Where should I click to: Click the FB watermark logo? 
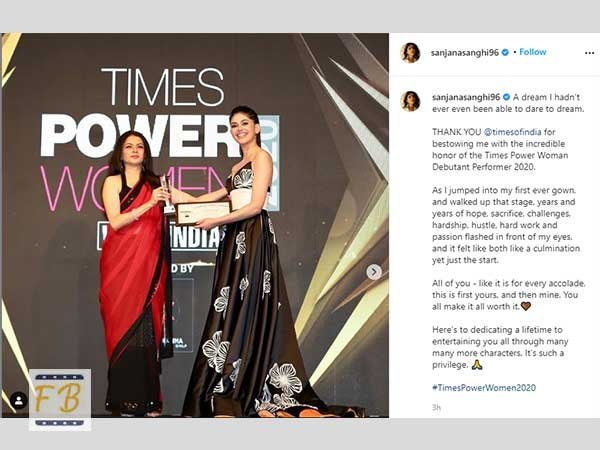60,400
